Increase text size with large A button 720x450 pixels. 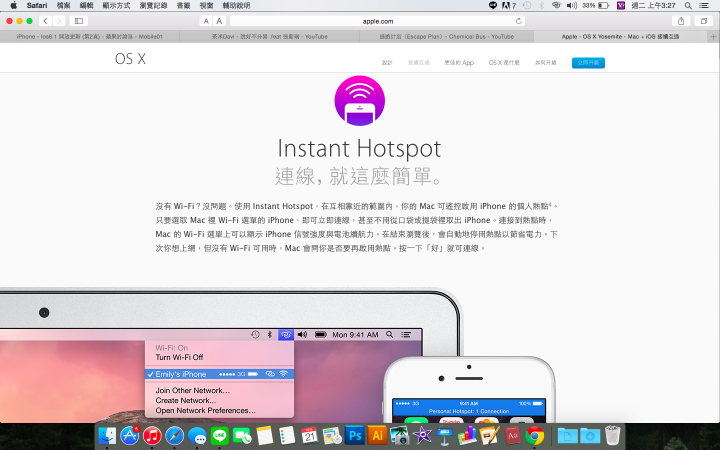[219, 21]
